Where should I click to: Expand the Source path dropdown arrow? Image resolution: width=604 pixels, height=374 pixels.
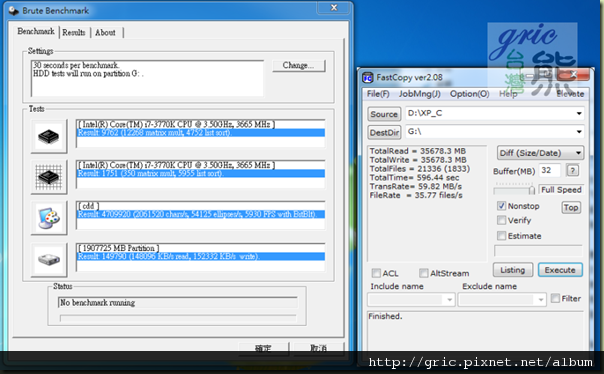tap(579, 113)
